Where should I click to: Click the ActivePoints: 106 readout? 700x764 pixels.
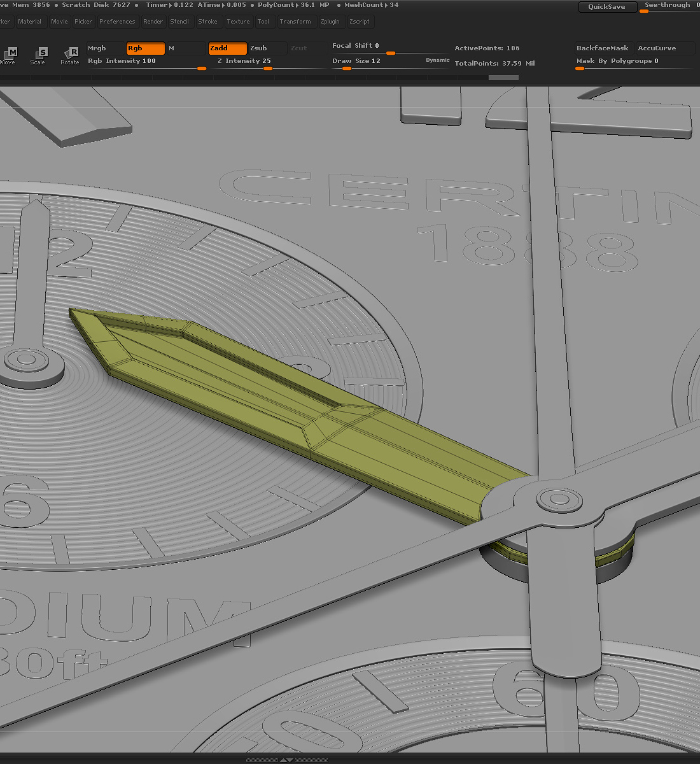[487, 48]
